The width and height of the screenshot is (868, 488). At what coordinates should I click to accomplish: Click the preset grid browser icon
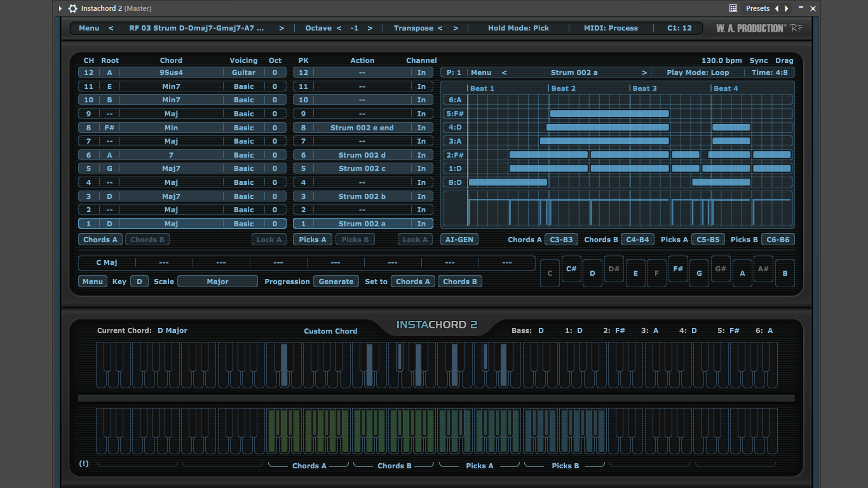[733, 8]
